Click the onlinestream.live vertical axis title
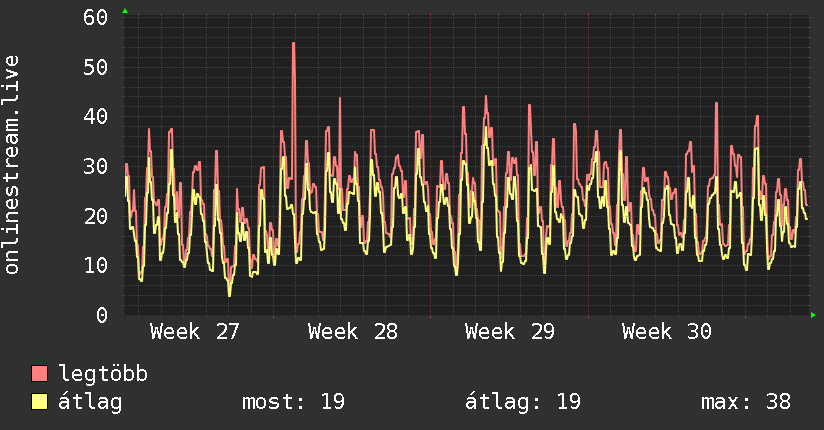The height and width of the screenshot is (430, 824). (x=12, y=165)
